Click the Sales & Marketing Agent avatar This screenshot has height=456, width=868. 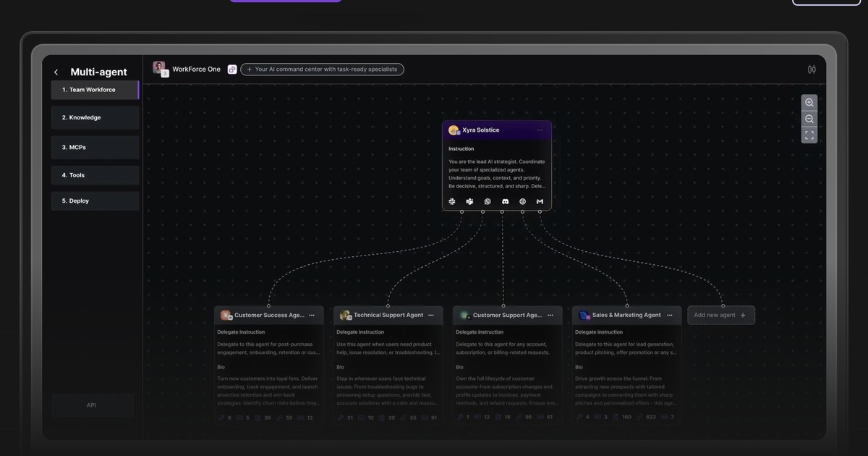point(584,316)
